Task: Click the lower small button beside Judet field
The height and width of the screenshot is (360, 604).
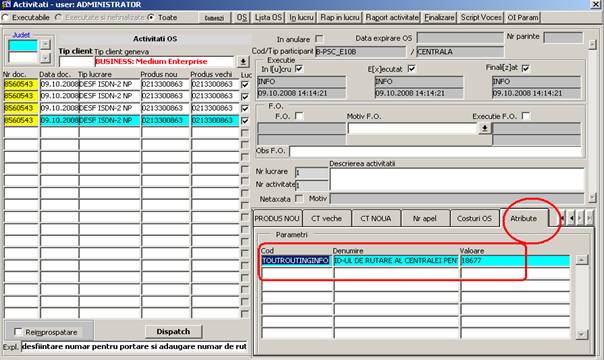Action: pos(45,58)
